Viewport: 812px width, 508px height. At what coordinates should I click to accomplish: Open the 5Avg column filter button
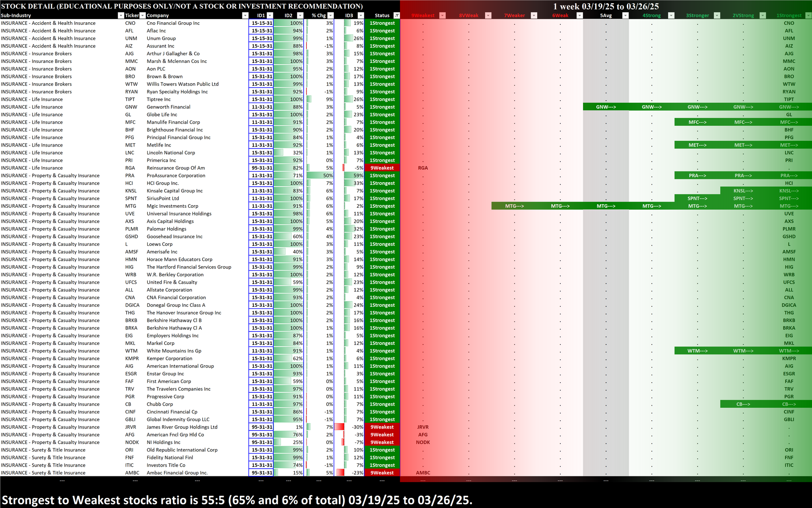point(625,15)
